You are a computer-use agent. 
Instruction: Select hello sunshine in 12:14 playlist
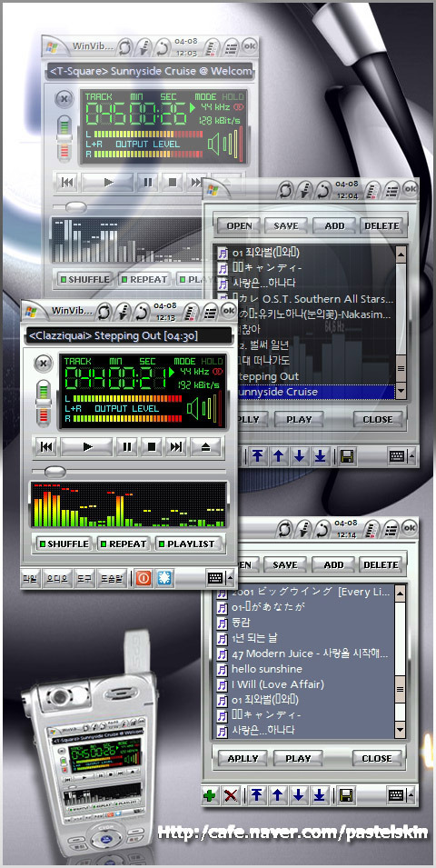tap(303, 669)
